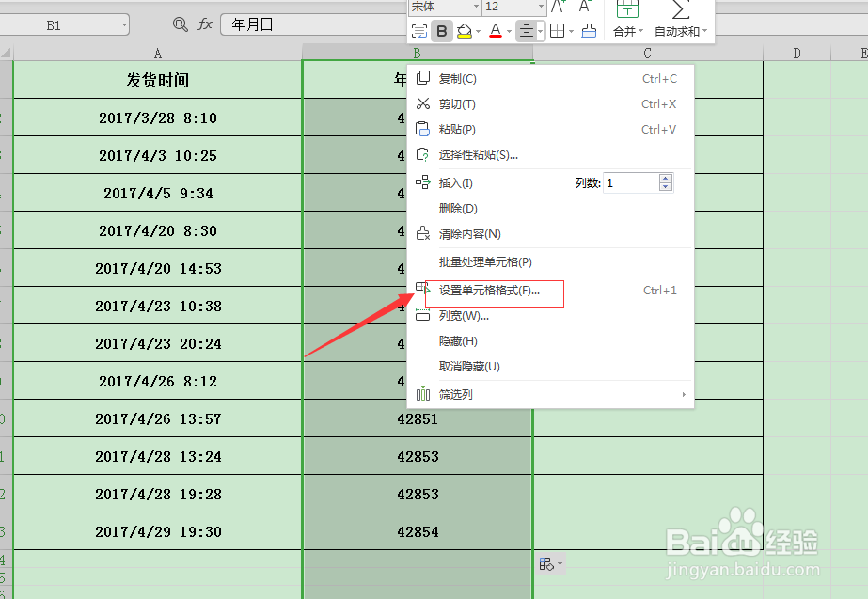Click the copy icon next to 复制(C)

[423, 78]
